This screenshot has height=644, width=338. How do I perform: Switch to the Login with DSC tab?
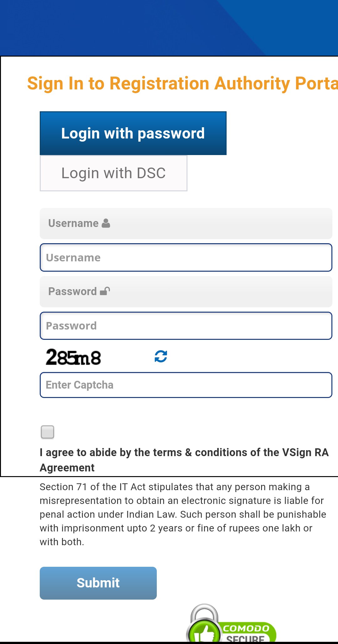(x=113, y=173)
